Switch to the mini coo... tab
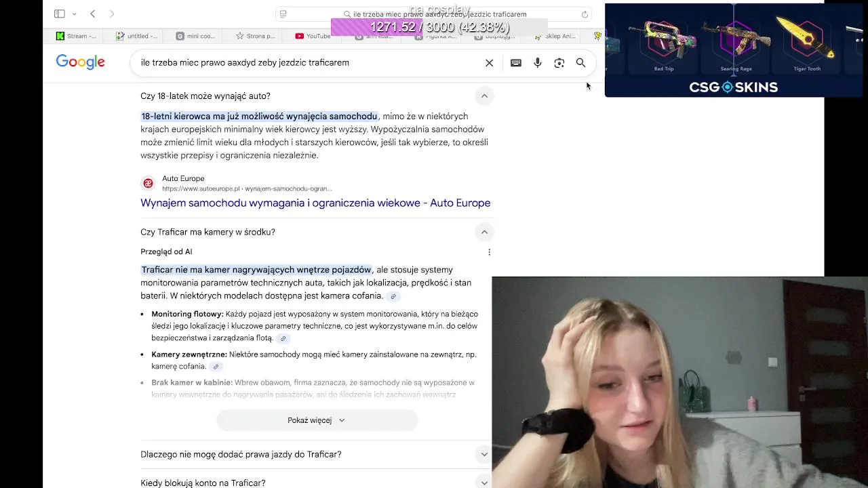 tap(195, 36)
